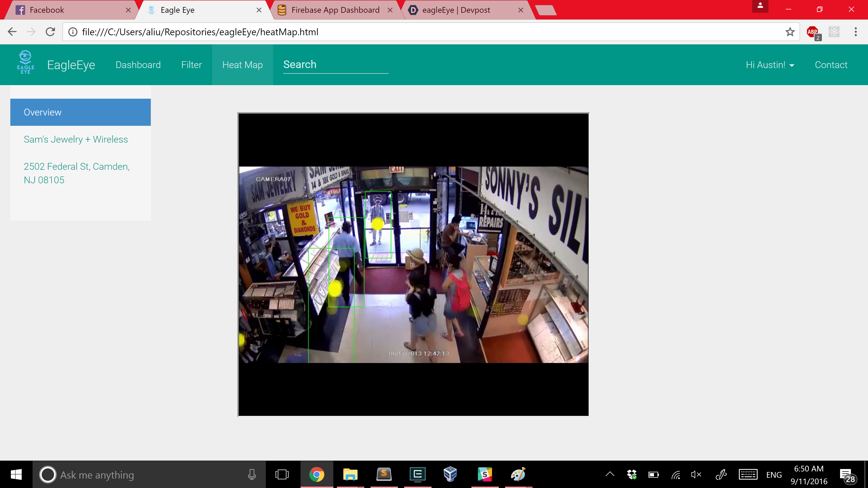Bookmark this page with the star icon
Screen dimensions: 868x488
(x=790, y=32)
